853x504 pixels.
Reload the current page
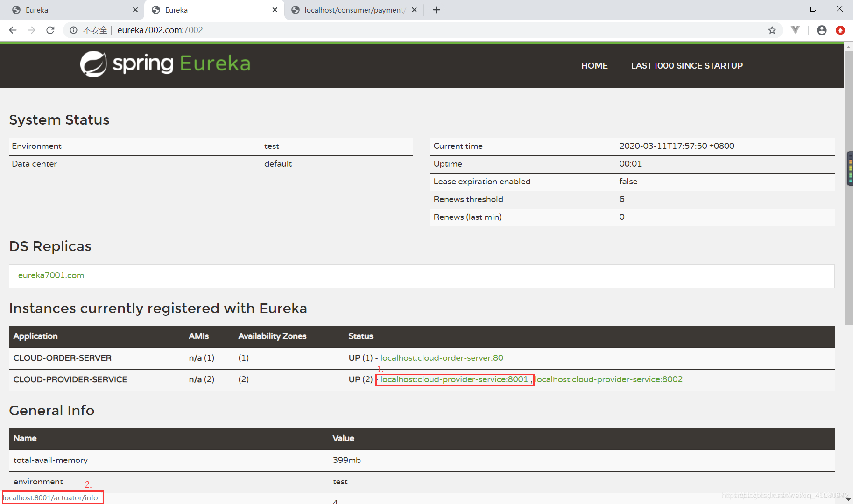[x=50, y=30]
